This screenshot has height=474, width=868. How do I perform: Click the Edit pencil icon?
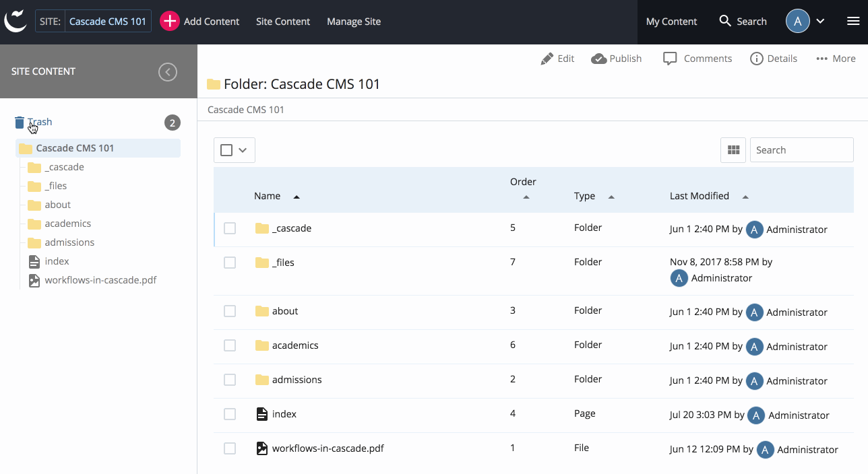(x=547, y=59)
